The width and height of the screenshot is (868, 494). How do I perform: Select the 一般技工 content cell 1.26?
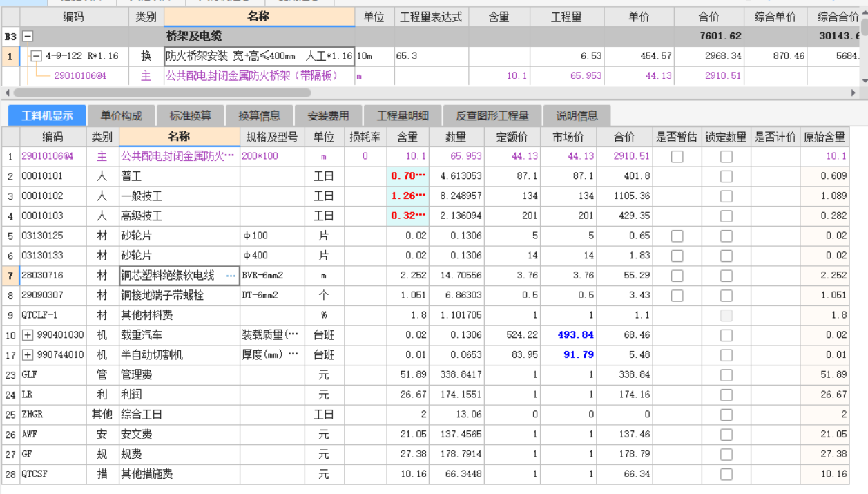tap(407, 196)
